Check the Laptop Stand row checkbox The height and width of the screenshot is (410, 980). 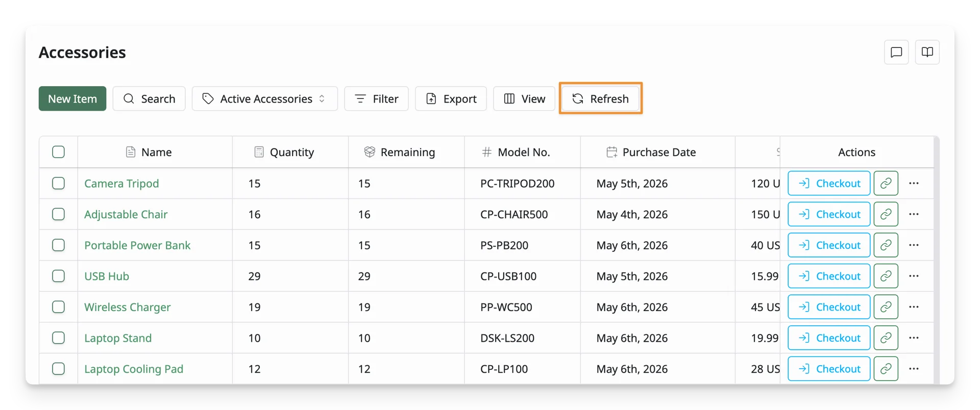[x=58, y=338]
